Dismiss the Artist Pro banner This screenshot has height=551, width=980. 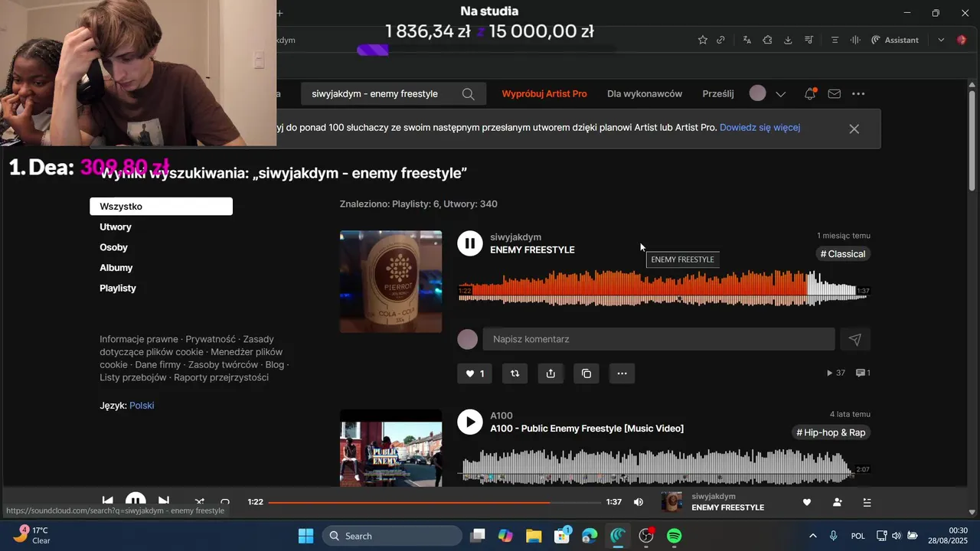(854, 129)
